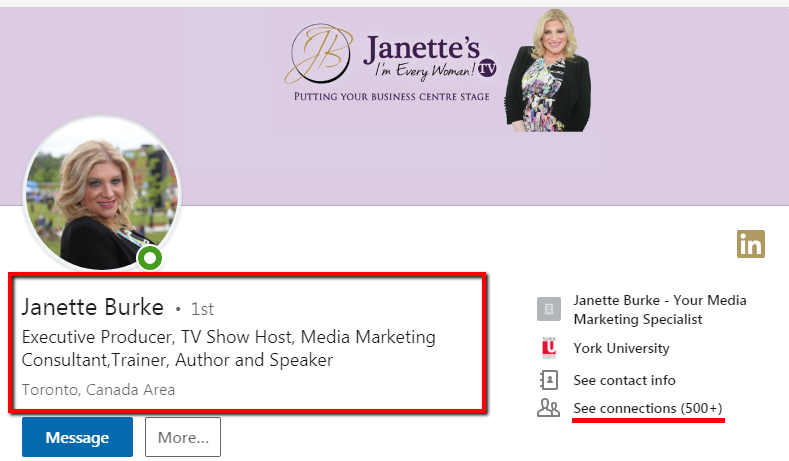
Task: Click the connections people icon
Action: tap(547, 408)
